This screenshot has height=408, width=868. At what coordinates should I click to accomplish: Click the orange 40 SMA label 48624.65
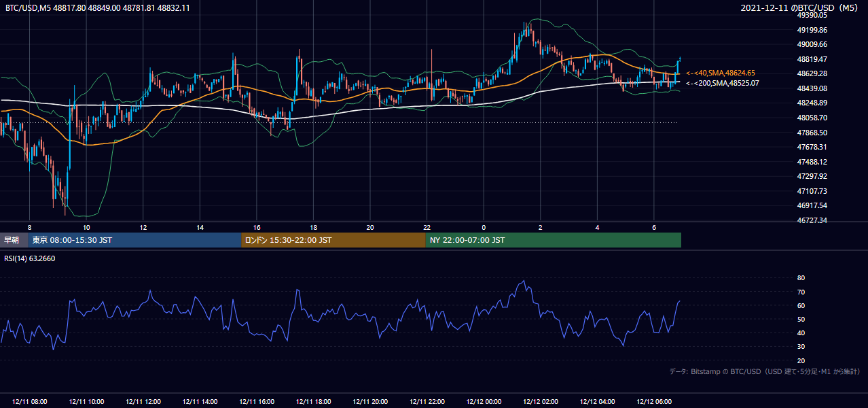721,73
